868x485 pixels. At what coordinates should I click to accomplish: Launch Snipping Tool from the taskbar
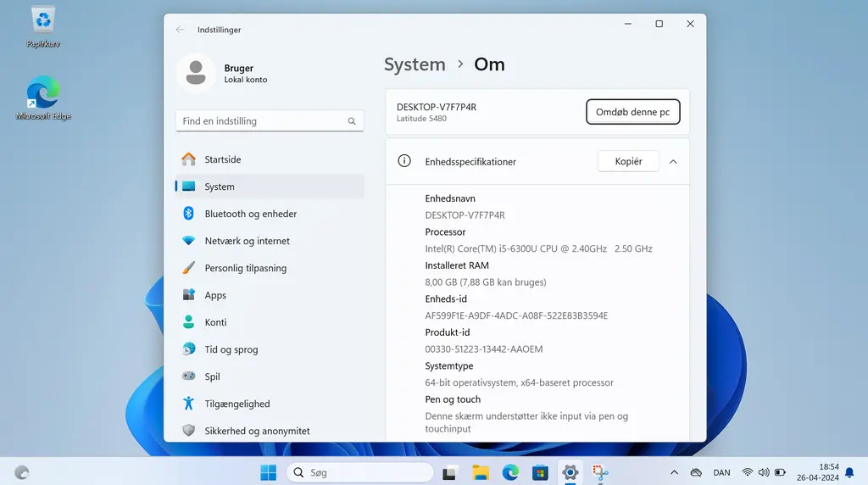tap(601, 472)
